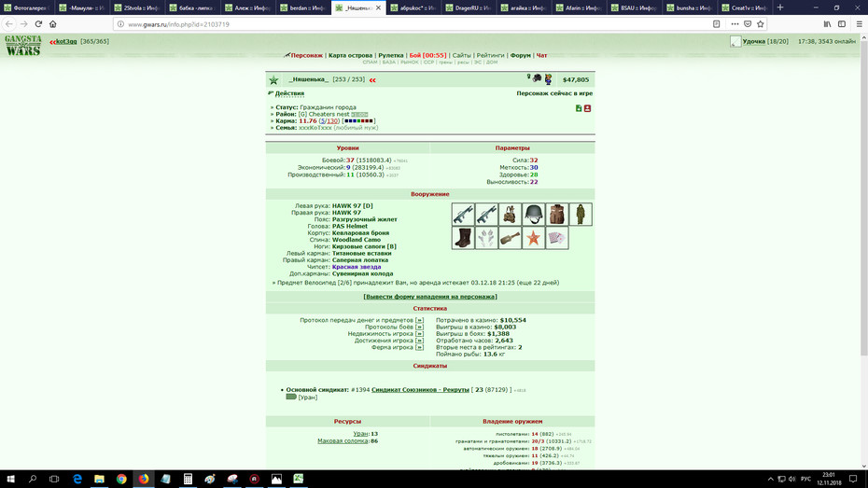Open Рейтинги in the top menu
Viewport: 868px width, 488px height.
[490, 55]
